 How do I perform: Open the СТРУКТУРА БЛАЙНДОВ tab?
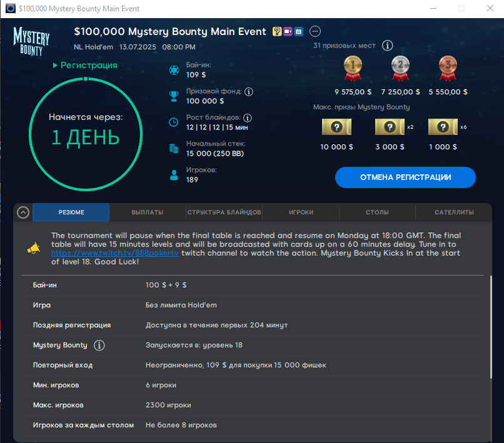tap(224, 212)
